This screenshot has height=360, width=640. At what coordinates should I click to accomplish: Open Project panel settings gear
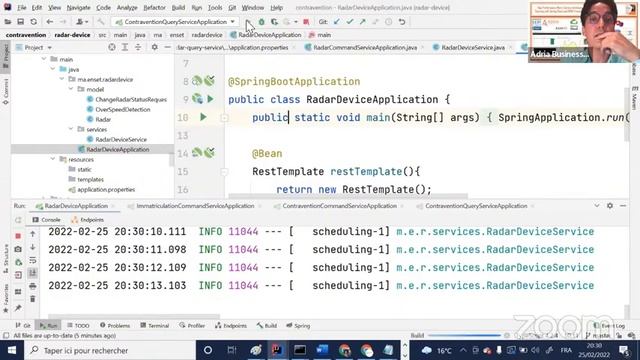pyautogui.click(x=154, y=47)
